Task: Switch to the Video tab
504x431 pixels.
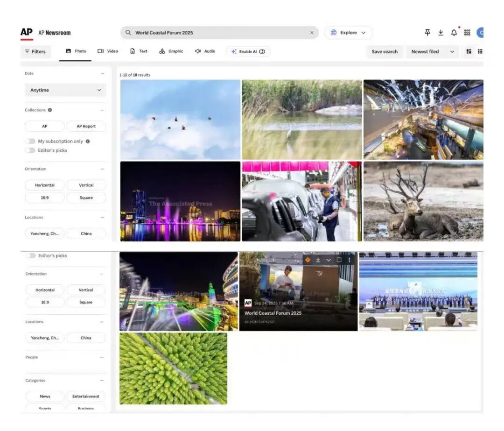Action: [x=108, y=51]
